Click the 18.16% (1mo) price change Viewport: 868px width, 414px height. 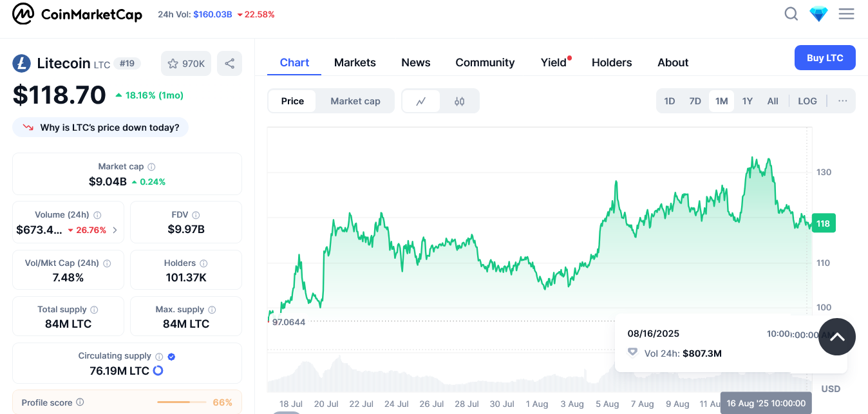pos(149,95)
